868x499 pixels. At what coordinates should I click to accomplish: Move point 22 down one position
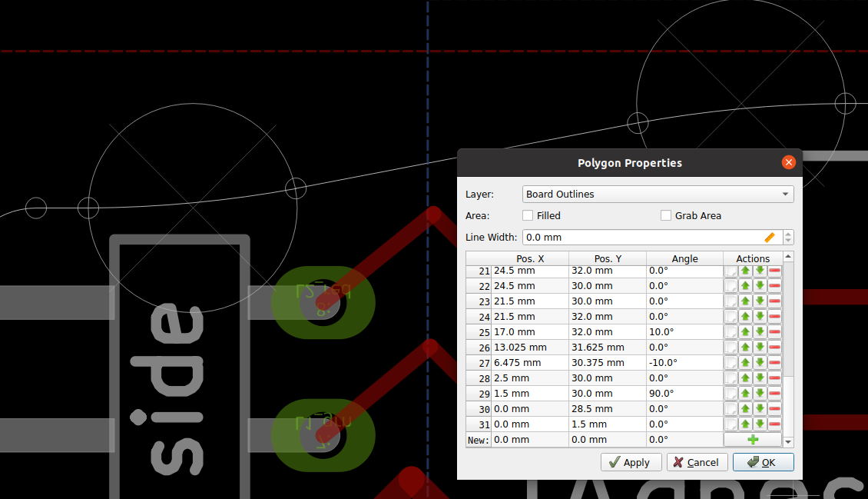coord(760,285)
